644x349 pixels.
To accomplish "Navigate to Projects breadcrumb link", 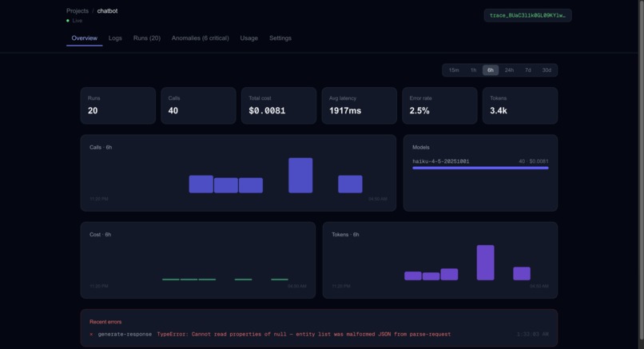I will pyautogui.click(x=78, y=11).
